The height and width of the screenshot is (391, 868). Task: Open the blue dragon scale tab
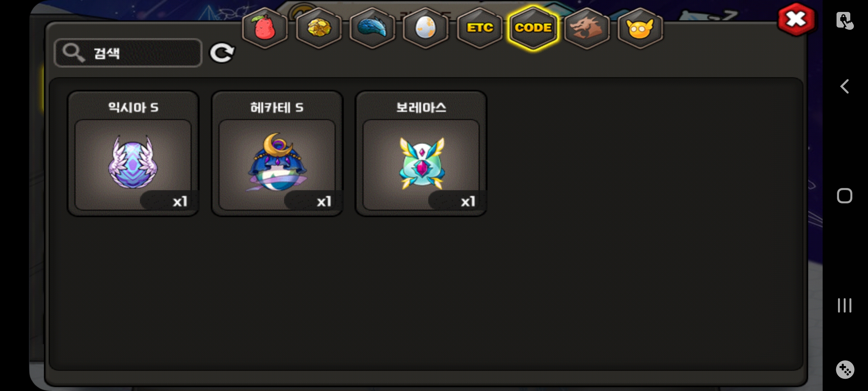pos(372,28)
